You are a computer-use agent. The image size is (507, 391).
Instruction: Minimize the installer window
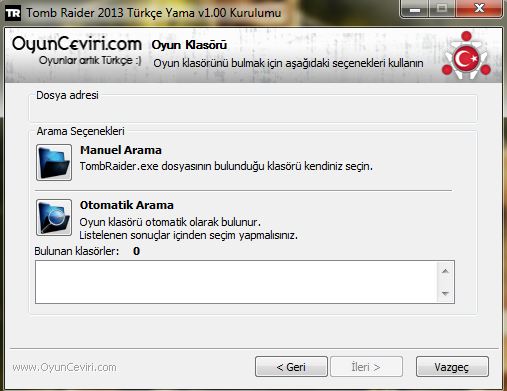pyautogui.click(x=414, y=9)
